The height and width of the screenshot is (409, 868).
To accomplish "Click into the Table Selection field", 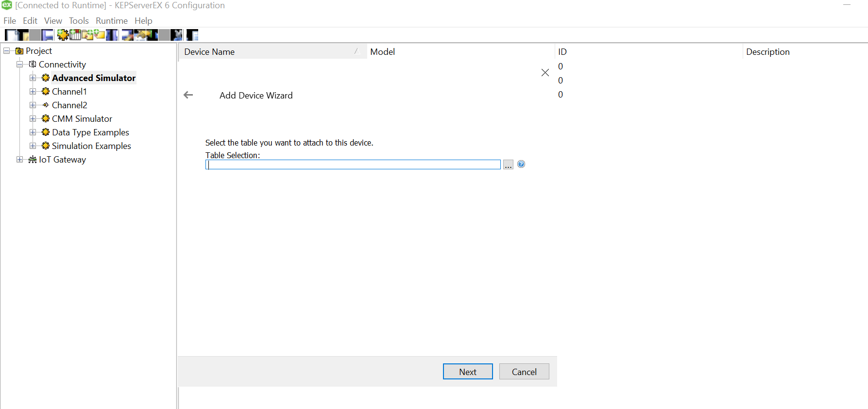I will tap(353, 165).
